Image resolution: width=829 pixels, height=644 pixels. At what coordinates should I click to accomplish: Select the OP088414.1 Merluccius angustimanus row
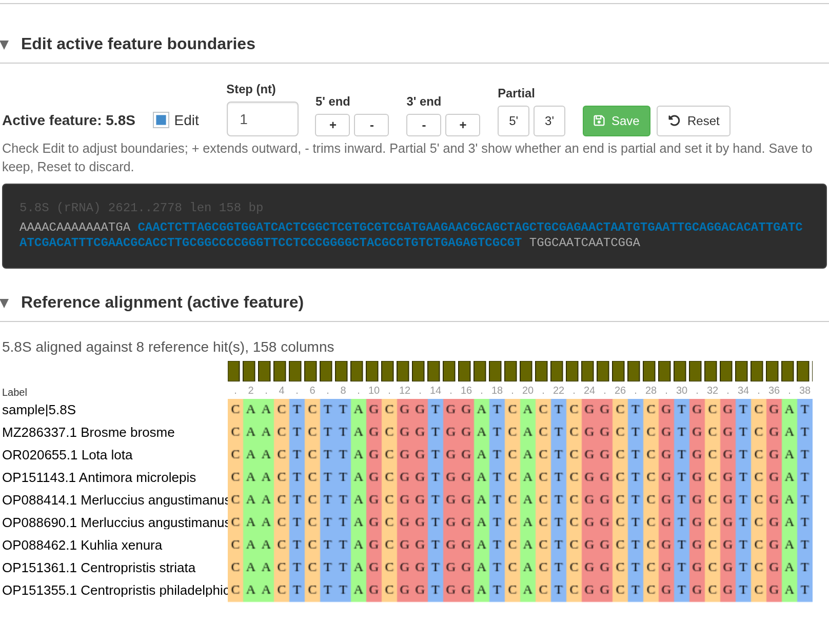115,500
